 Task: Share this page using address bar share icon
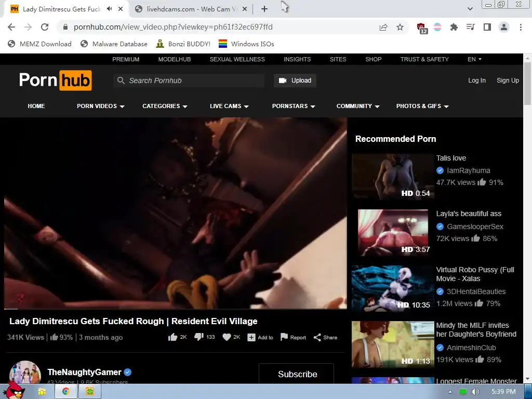(x=383, y=27)
